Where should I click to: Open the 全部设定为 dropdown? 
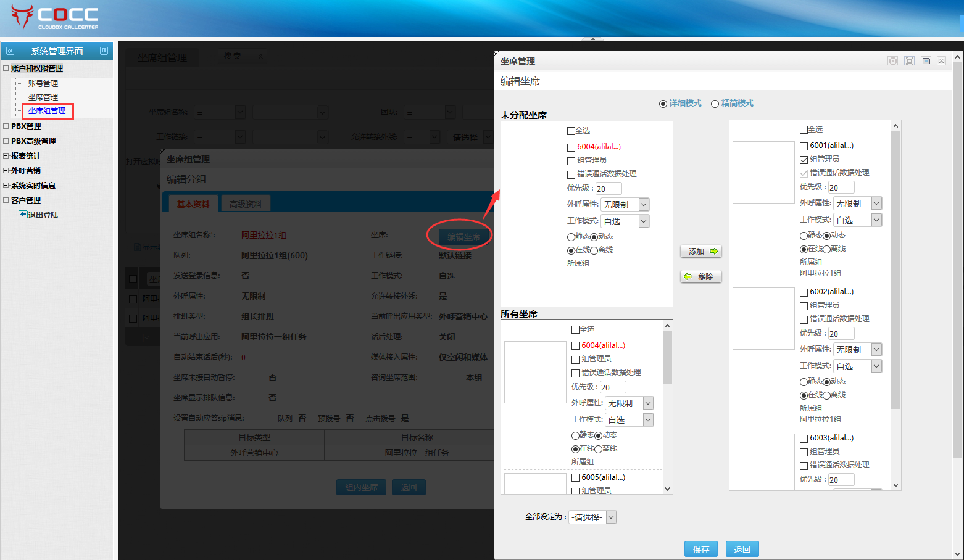[611, 517]
